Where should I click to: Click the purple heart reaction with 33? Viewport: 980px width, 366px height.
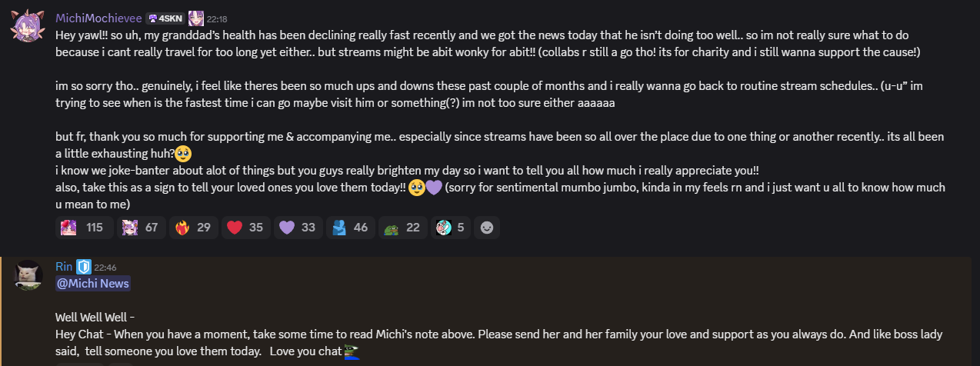(x=297, y=228)
